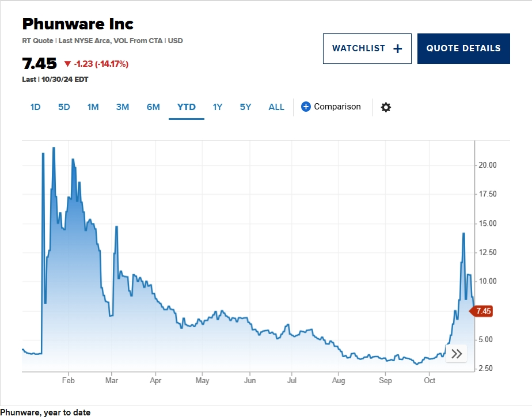Click the Phunware Inc title
Viewport: 532px width, 420px height.
(x=78, y=24)
